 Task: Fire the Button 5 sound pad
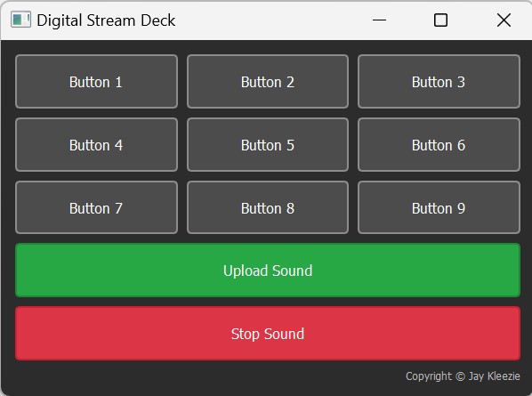tap(268, 144)
